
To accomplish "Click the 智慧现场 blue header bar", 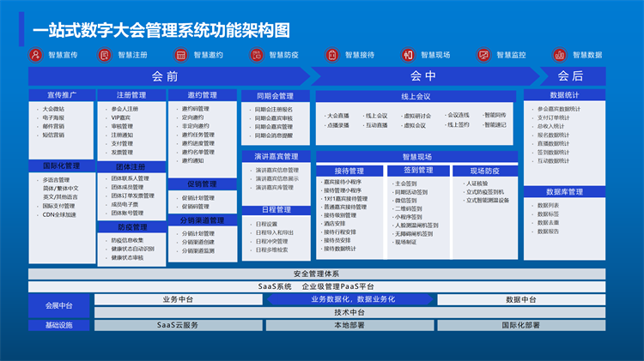I will pos(416,157).
